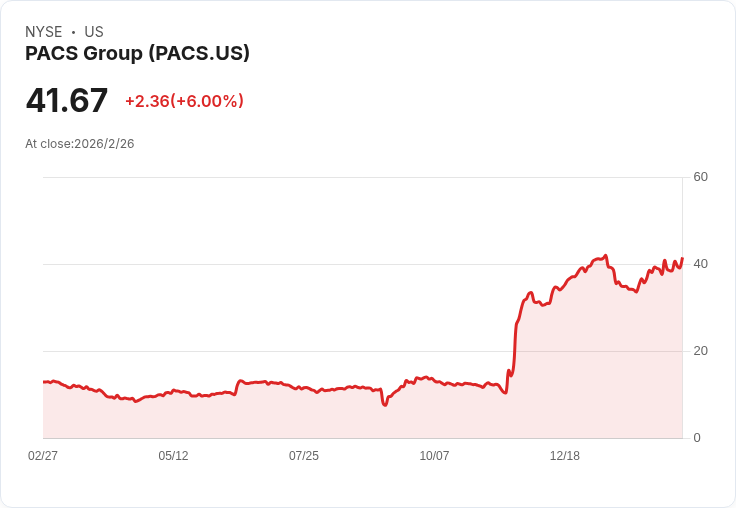Select the 10/07 date on x-axis
Viewport: 736px width, 508px height.
tap(434, 456)
